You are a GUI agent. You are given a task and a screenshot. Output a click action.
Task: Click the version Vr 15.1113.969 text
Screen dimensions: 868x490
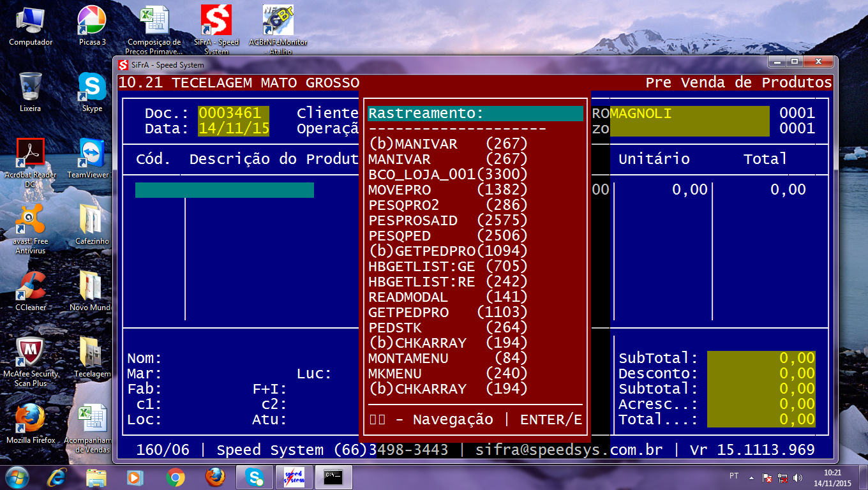coord(752,450)
